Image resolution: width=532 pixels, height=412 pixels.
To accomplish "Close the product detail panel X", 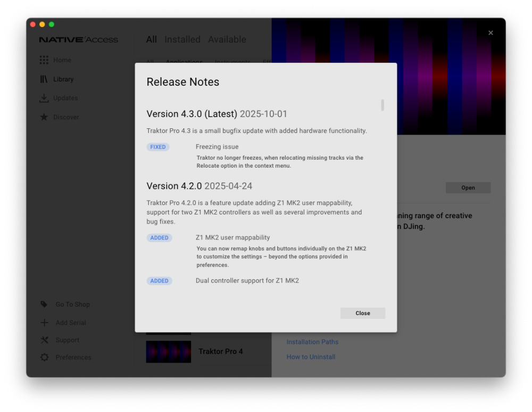I will [x=491, y=33].
